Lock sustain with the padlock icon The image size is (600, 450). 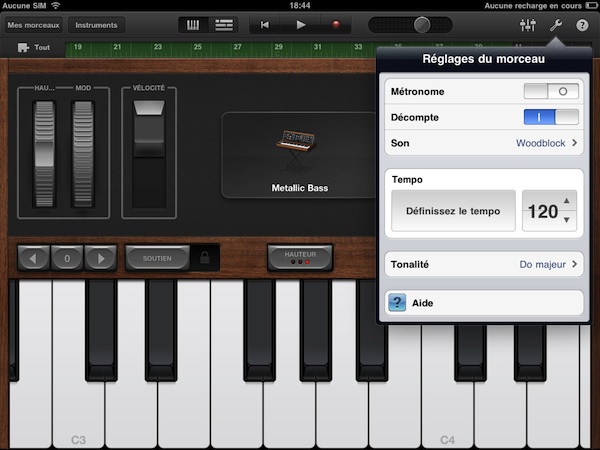click(205, 258)
